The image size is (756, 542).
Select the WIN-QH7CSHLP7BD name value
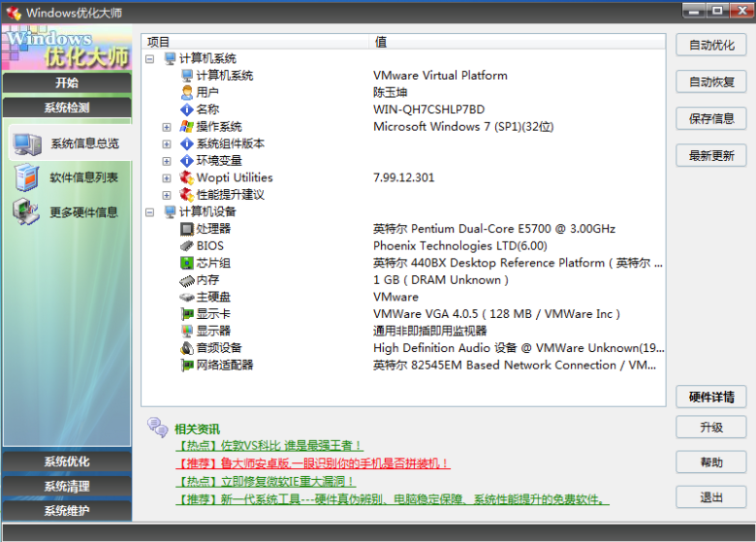(428, 110)
